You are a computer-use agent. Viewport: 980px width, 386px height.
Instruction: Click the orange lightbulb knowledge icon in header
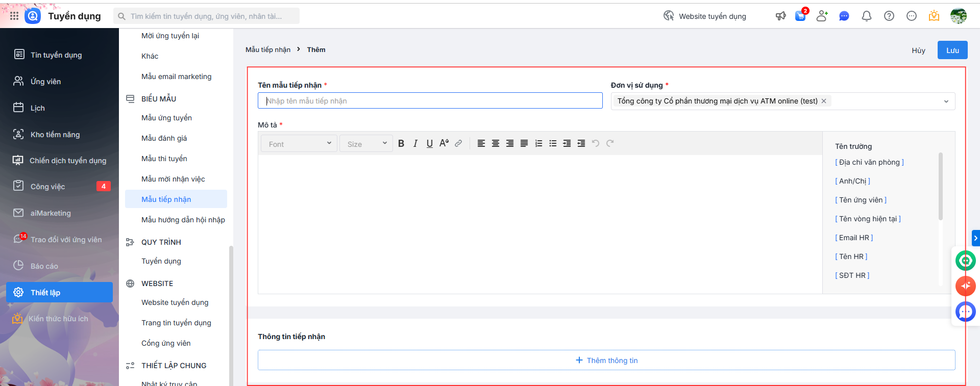[934, 16]
